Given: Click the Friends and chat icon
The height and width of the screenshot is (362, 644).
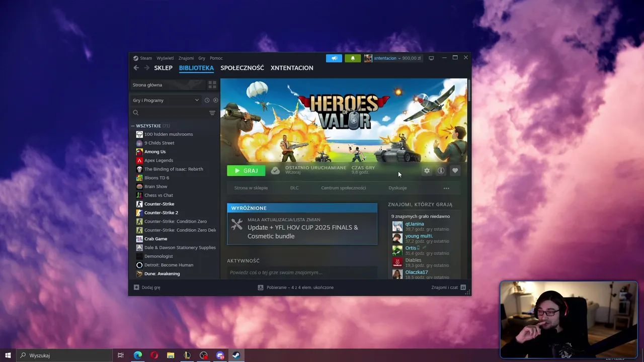Looking at the screenshot, I should (x=463, y=288).
